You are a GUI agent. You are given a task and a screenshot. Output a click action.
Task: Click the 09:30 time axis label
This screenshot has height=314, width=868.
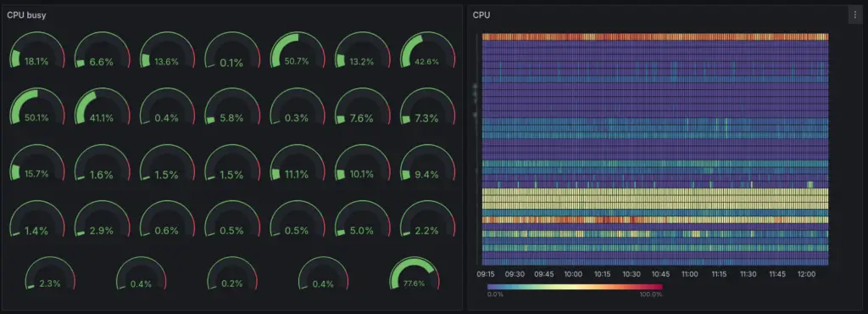pyautogui.click(x=515, y=274)
